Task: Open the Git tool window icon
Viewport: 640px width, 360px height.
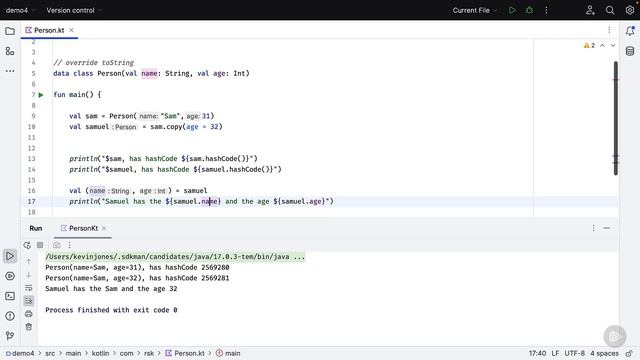Action: point(10,336)
